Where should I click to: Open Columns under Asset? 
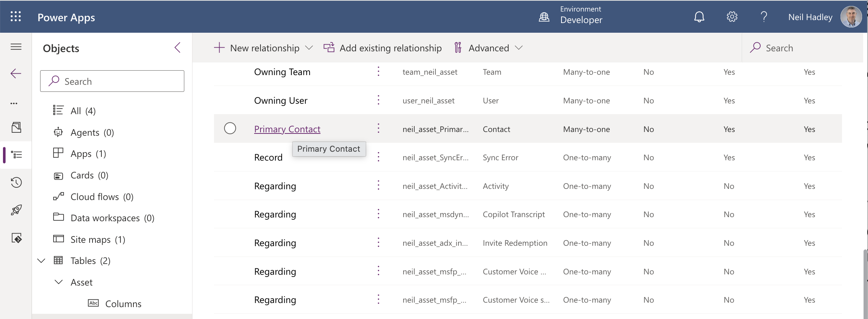point(123,304)
